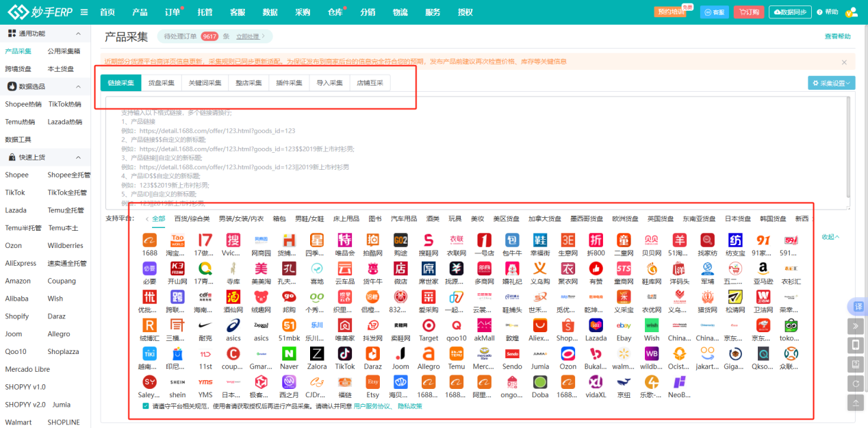Click the Shopee platform icon in platform grid
The height and width of the screenshot is (428, 868).
click(566, 327)
